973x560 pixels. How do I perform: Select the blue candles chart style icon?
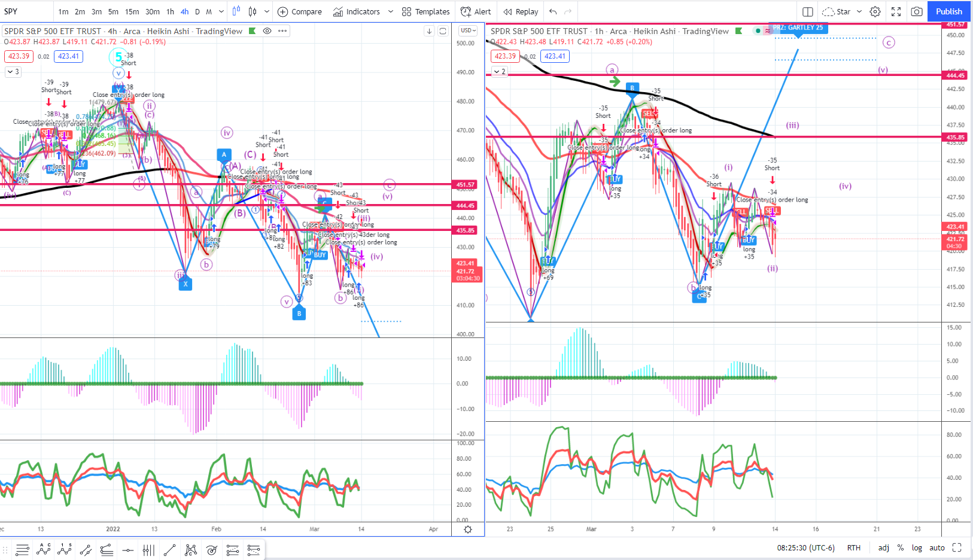pos(236,11)
